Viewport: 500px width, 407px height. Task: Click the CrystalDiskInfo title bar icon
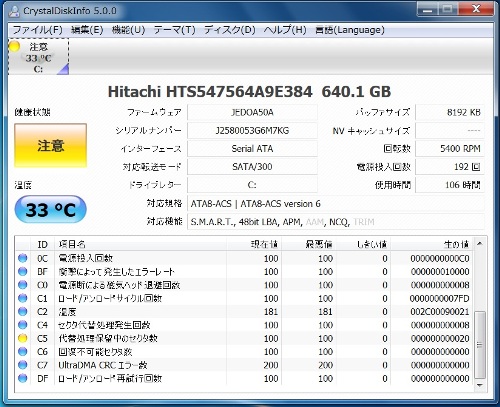(x=14, y=11)
